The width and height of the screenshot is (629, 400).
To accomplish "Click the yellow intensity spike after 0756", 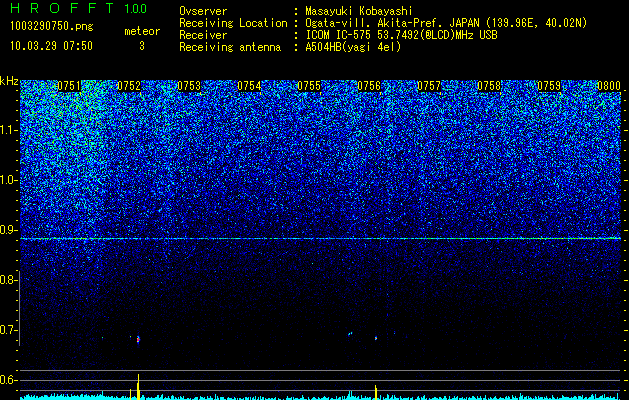I will 376,392.
